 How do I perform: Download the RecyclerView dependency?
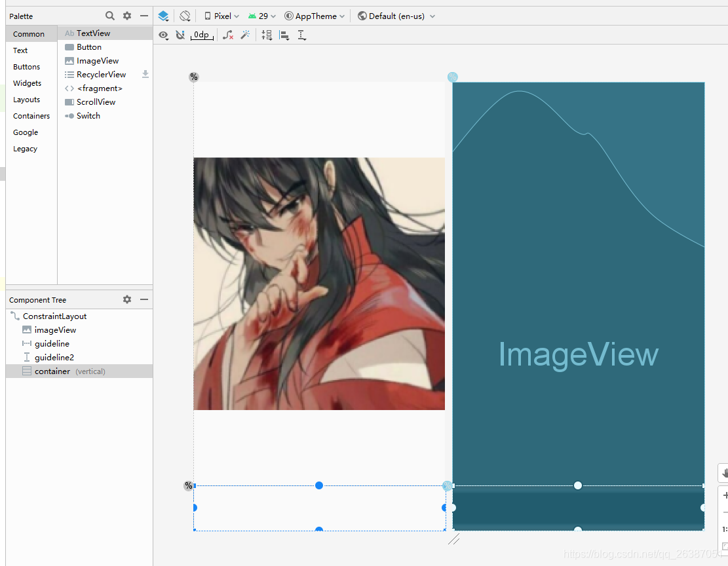(x=145, y=74)
